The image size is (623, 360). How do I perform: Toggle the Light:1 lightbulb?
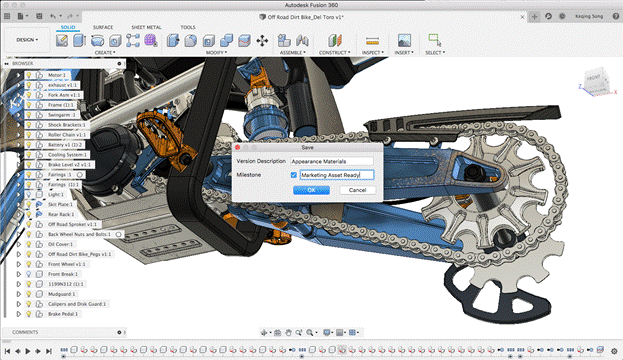pos(29,194)
